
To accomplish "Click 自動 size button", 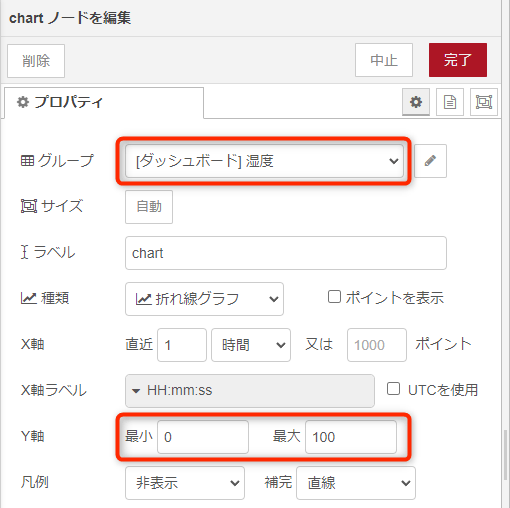I will pos(149,207).
